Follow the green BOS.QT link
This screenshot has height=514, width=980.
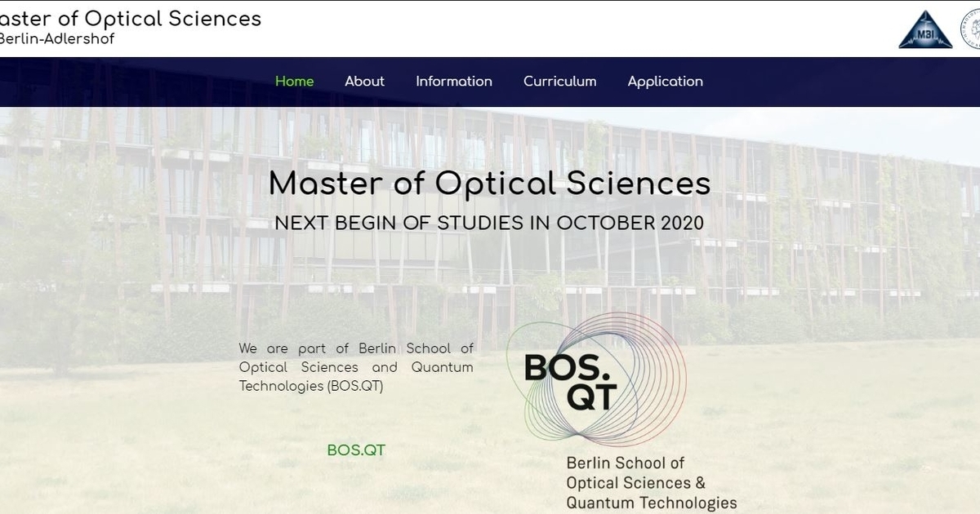pyautogui.click(x=356, y=450)
